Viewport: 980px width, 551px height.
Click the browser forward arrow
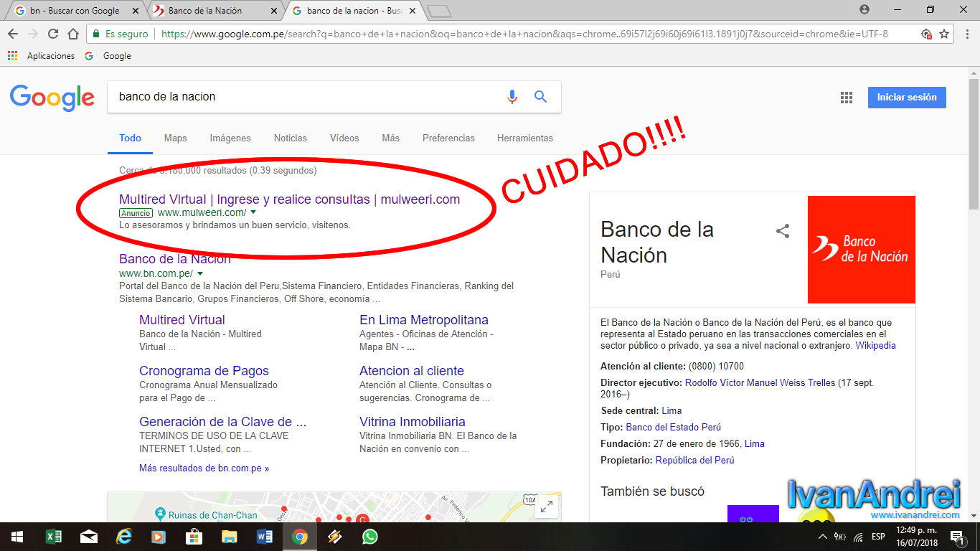(33, 34)
